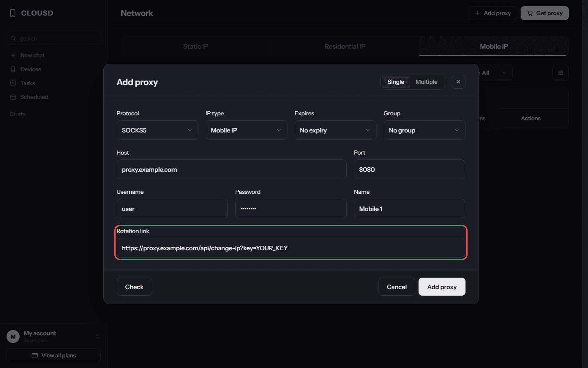Viewport: 588px width, 368px height.
Task: Click View all plans button
Action: click(x=53, y=355)
